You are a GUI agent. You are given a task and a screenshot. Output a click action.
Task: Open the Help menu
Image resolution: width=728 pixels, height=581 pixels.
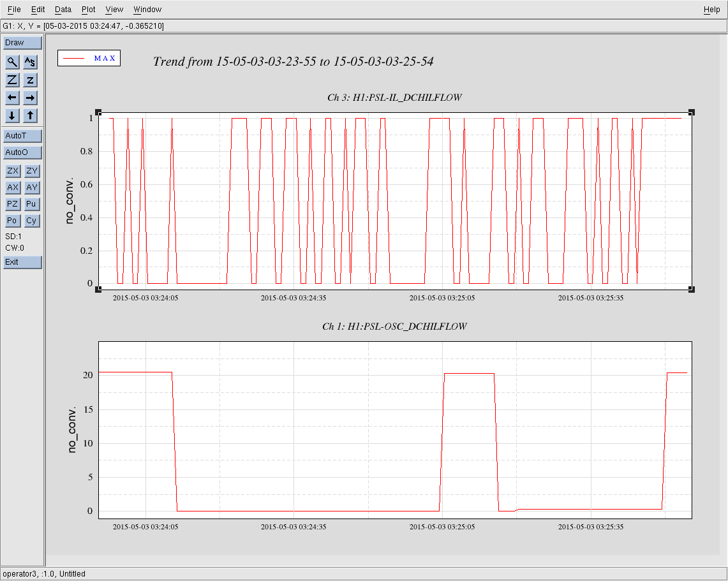712,10
